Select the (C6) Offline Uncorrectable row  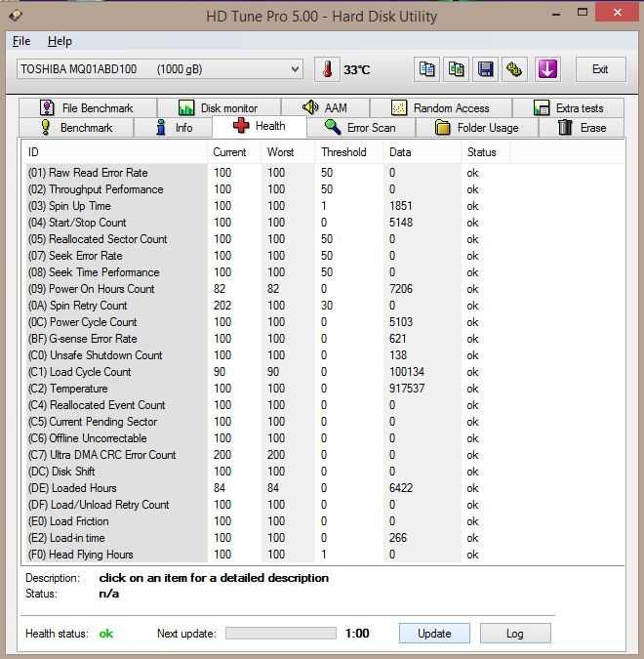pyautogui.click(x=323, y=438)
